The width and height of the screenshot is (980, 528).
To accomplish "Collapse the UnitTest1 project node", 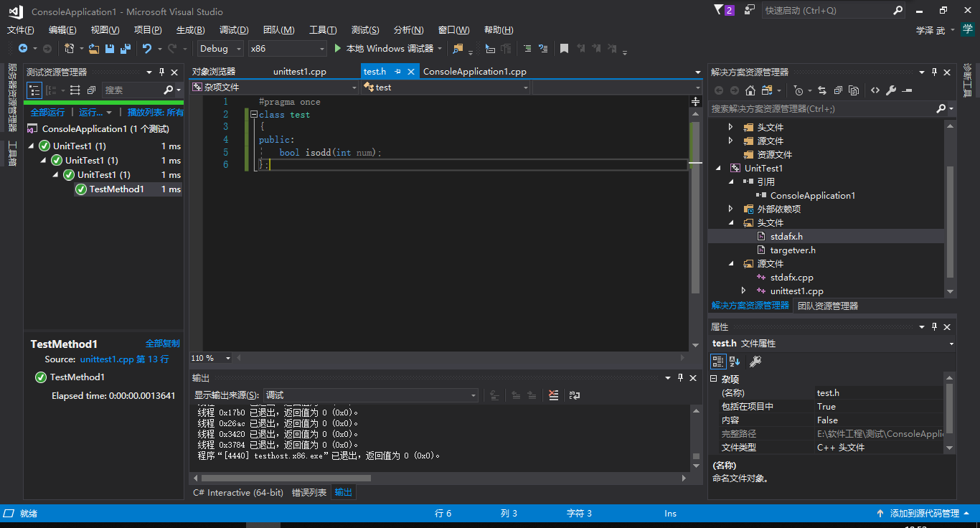I will 720,169.
